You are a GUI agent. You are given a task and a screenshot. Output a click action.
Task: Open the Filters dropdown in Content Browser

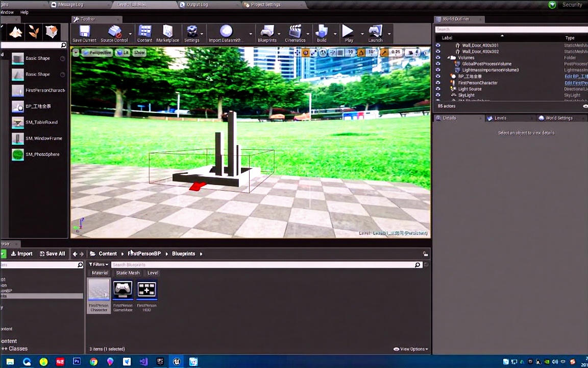99,264
